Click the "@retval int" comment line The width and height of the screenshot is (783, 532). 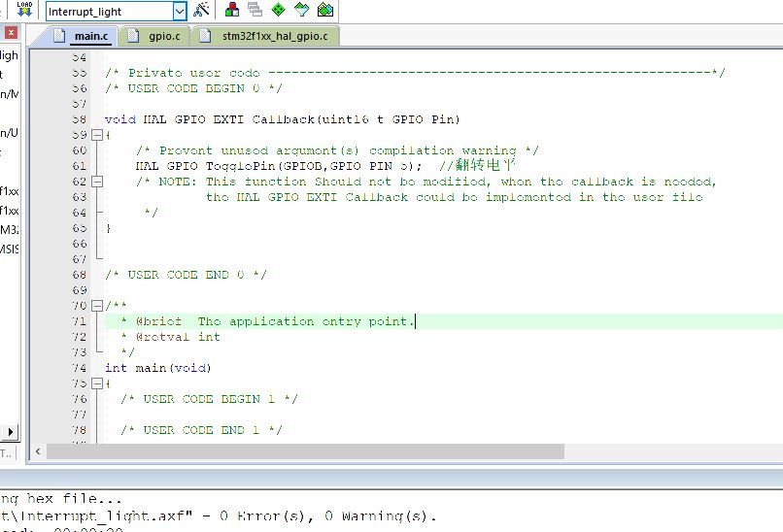170,337
